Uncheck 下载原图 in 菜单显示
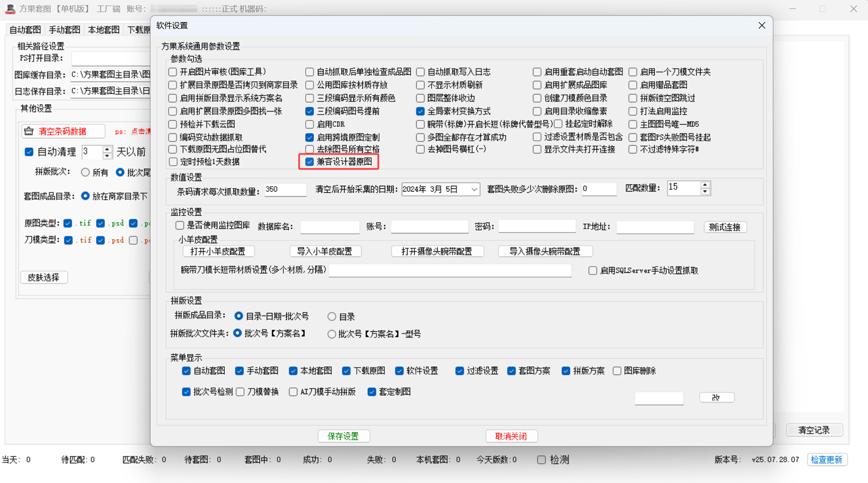The image size is (868, 483). pyautogui.click(x=346, y=371)
